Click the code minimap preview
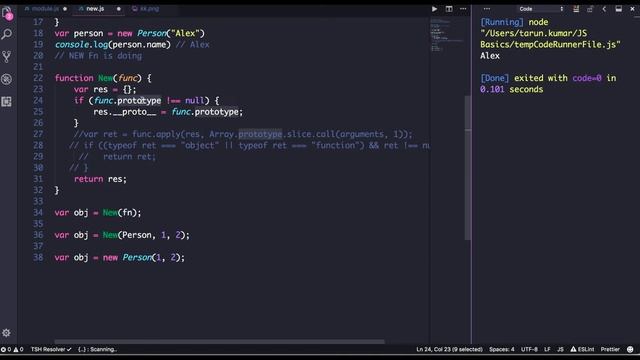This screenshot has width=640, height=360. point(447,35)
